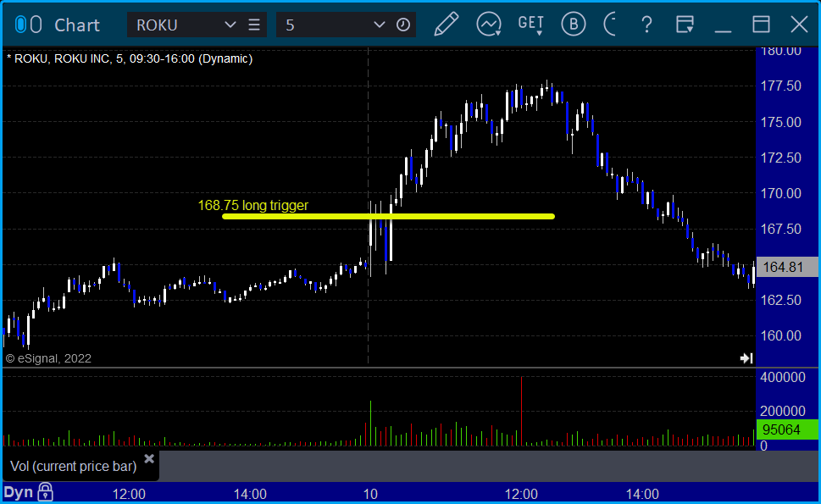Screen dimensions: 821x504
Task: Click the tall red volume spike bar
Action: click(x=522, y=411)
